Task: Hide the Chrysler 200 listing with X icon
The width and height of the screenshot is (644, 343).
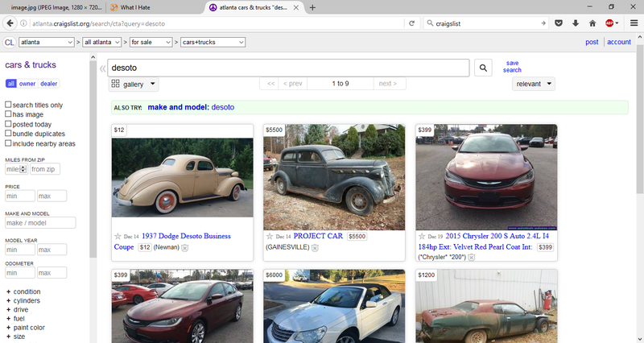Action: coord(472,257)
